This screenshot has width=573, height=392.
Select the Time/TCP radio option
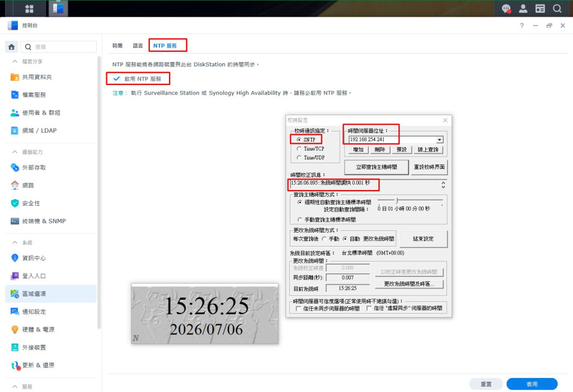[x=299, y=149]
